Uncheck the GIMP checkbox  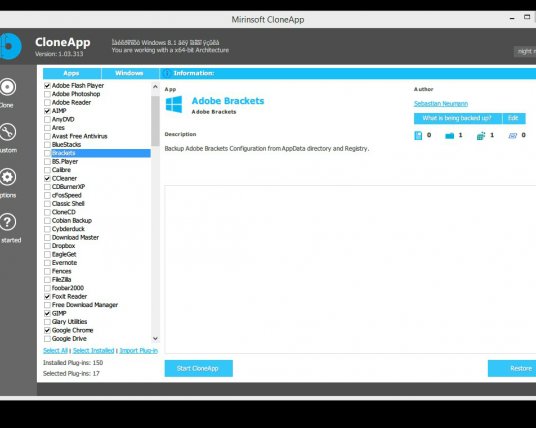tap(48, 313)
